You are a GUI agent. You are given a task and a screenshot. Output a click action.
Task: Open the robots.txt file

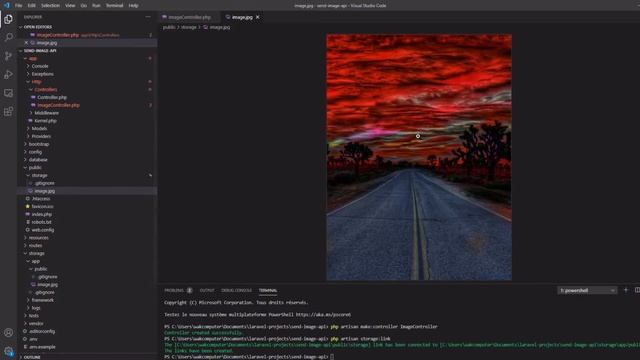(41, 222)
